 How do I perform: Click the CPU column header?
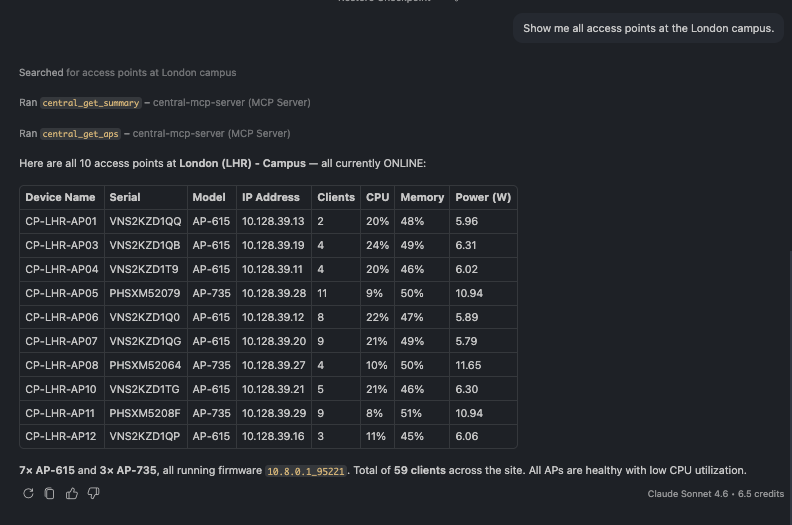click(377, 198)
